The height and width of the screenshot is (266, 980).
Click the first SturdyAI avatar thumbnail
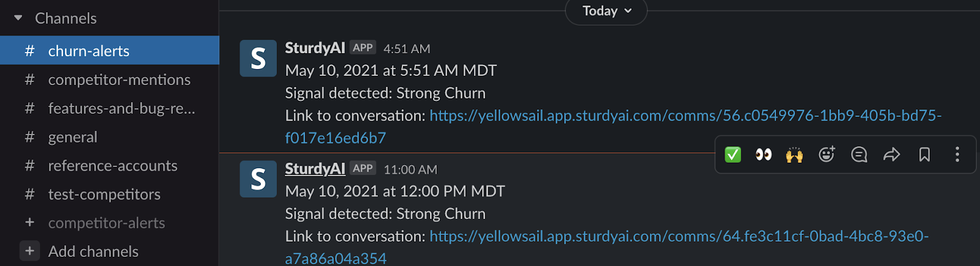(258, 59)
